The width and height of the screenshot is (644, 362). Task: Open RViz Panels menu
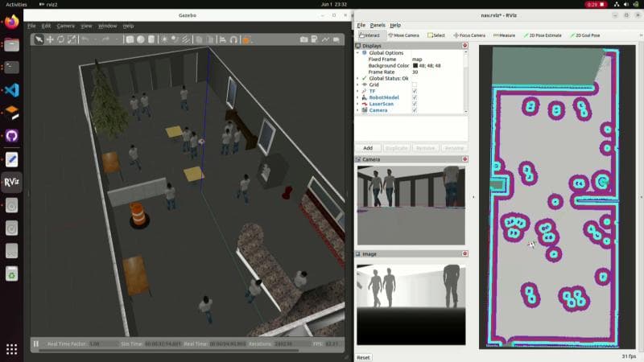click(378, 25)
